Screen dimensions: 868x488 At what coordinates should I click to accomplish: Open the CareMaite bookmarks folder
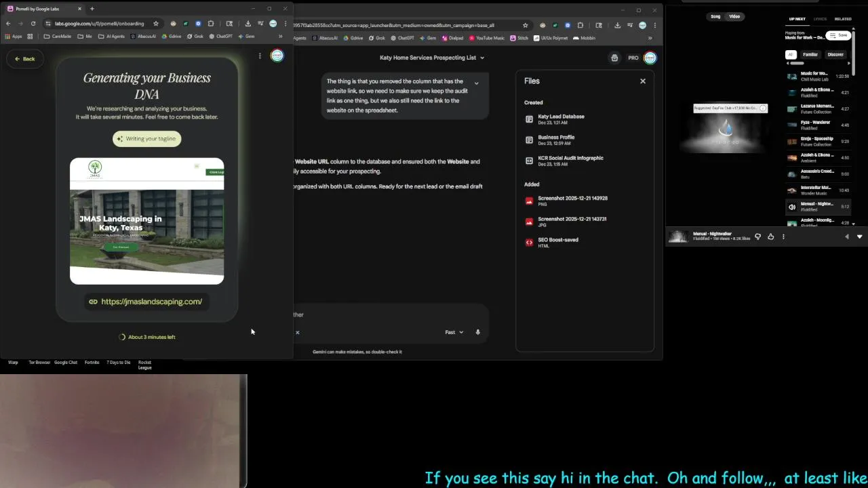click(58, 37)
